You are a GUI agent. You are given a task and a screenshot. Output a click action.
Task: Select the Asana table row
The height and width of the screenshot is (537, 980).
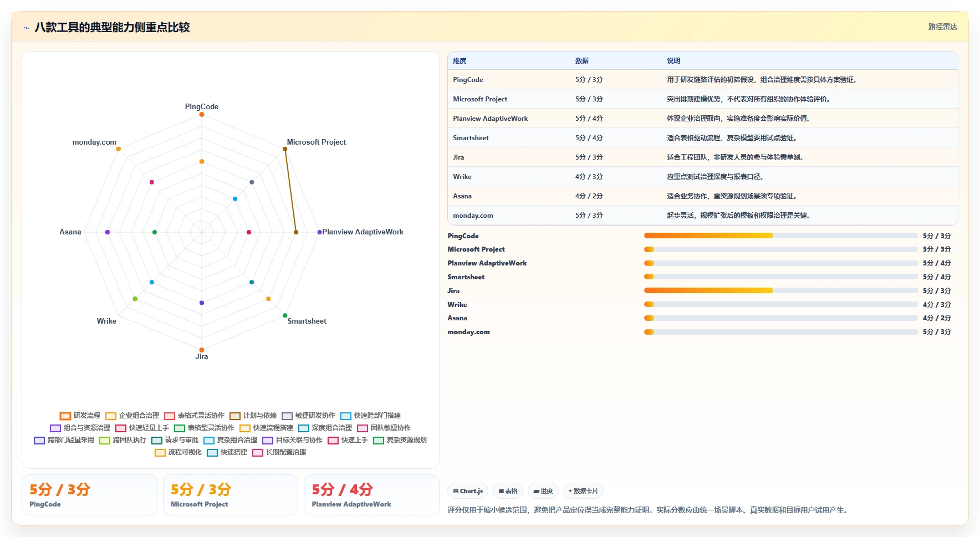pyautogui.click(x=702, y=196)
